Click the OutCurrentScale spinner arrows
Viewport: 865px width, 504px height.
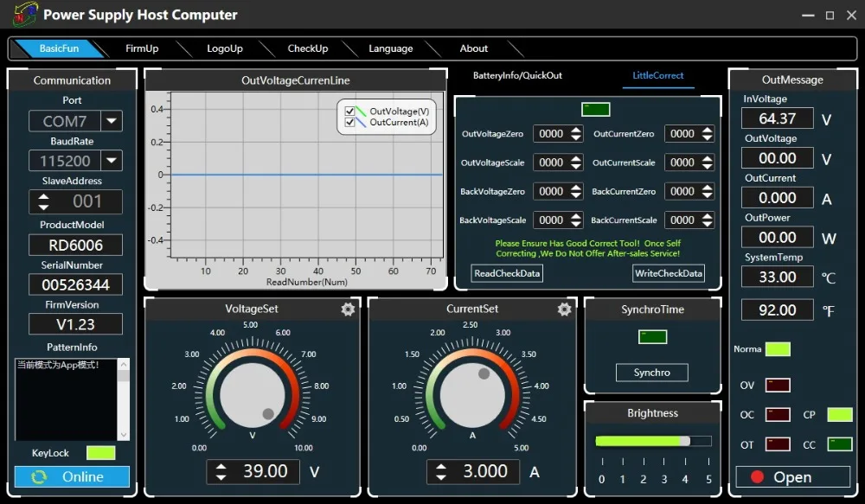[x=708, y=163]
